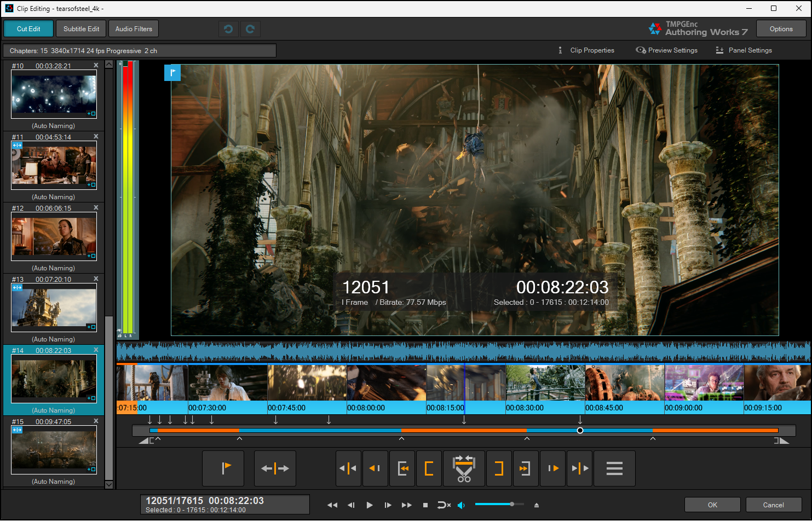The image size is (812, 521).
Task: Select the chapter #13 thumbnail
Action: [54, 308]
